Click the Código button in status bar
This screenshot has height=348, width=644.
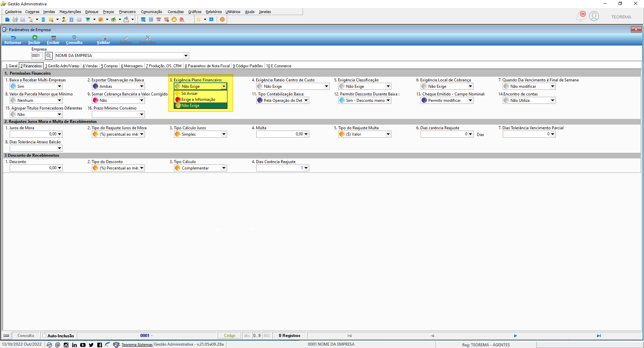(230, 336)
